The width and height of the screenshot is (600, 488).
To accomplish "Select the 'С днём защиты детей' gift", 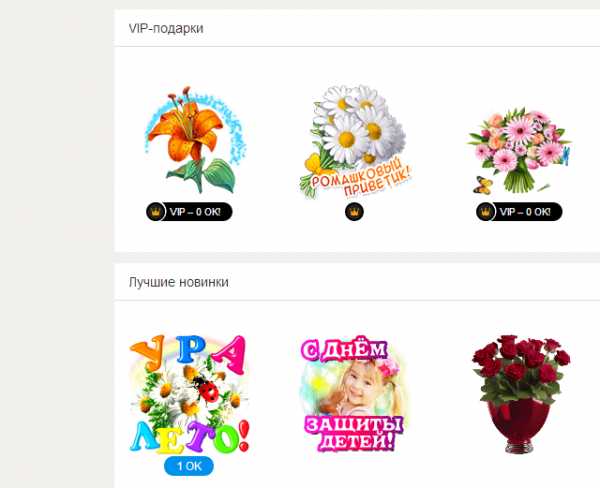I will (353, 394).
